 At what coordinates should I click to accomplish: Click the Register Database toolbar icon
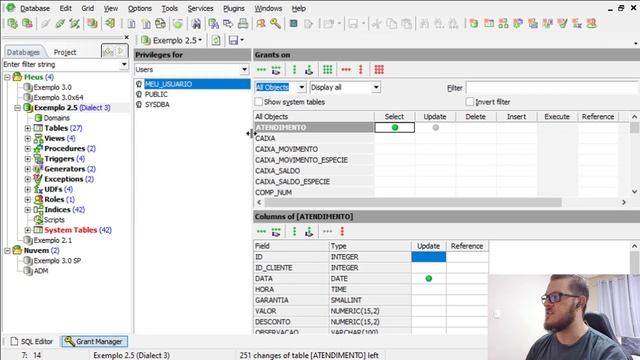pos(12,23)
